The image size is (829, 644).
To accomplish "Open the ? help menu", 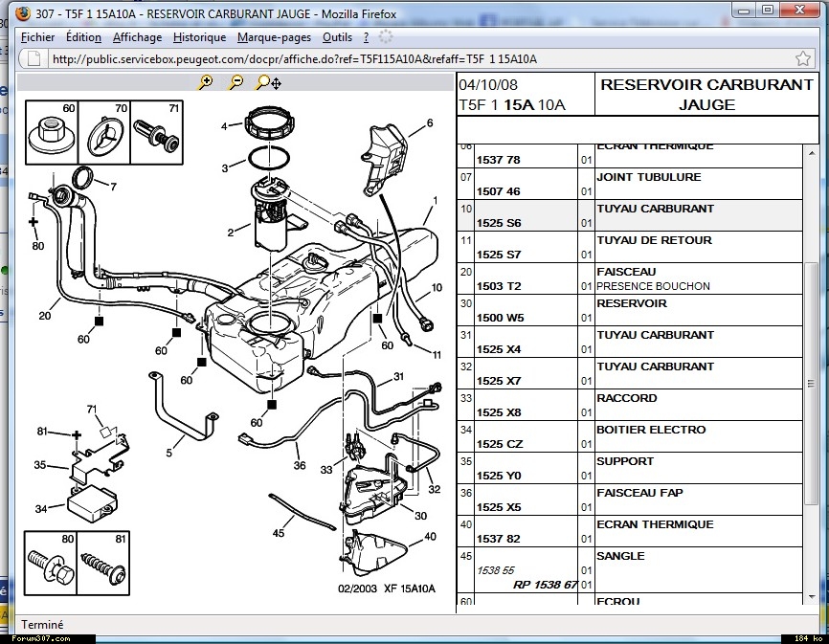I will pyautogui.click(x=366, y=37).
